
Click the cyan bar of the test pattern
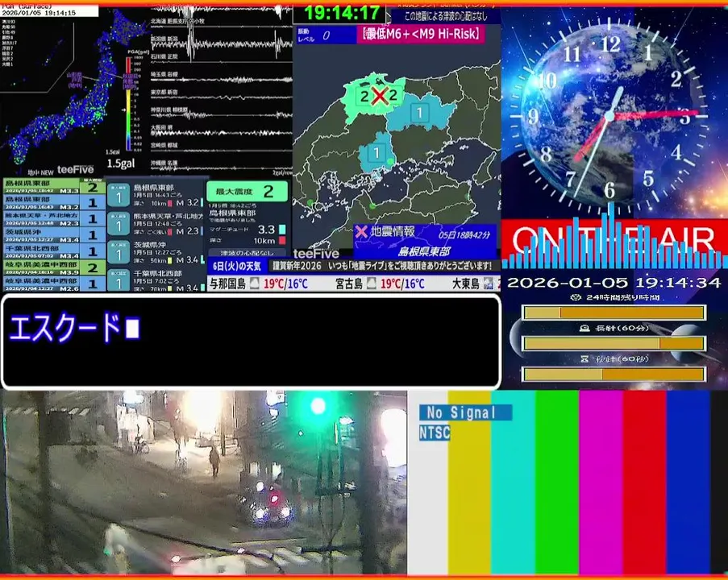(x=513, y=483)
